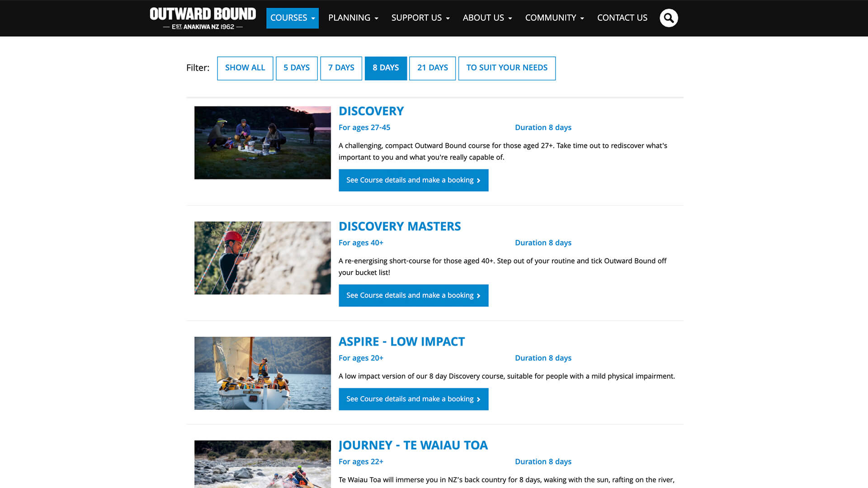Click the DISCOVERY course thumbnail image

point(262,142)
